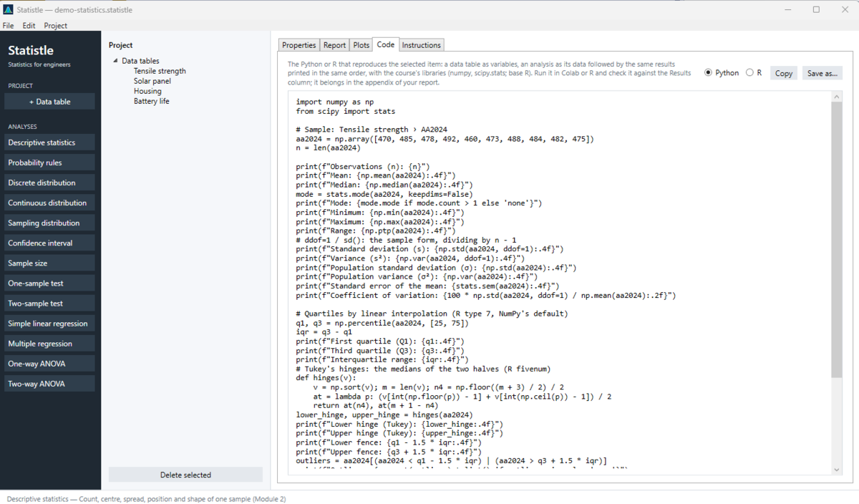Viewport: 859px width, 504px height.
Task: Switch to the Properties tab
Action: coord(299,45)
